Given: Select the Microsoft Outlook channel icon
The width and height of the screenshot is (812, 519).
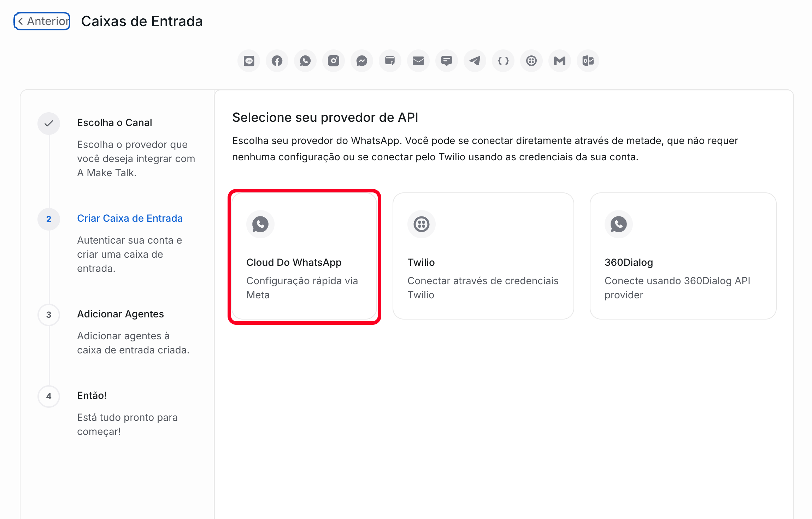Looking at the screenshot, I should pos(588,60).
